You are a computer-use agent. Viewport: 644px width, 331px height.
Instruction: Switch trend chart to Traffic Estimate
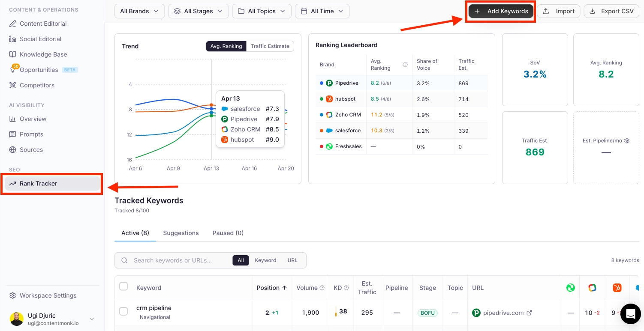click(x=270, y=46)
